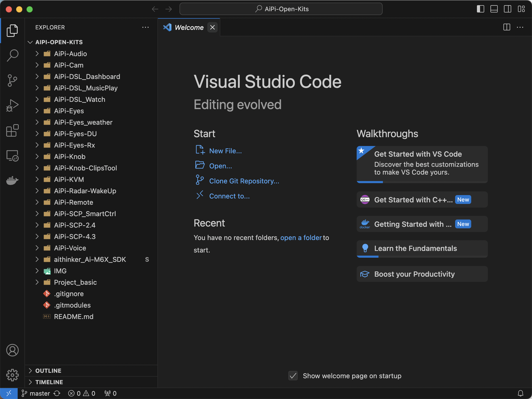The width and height of the screenshot is (532, 399).
Task: Select the AiPi-Radar-WakeUp folder
Action: 91,191
